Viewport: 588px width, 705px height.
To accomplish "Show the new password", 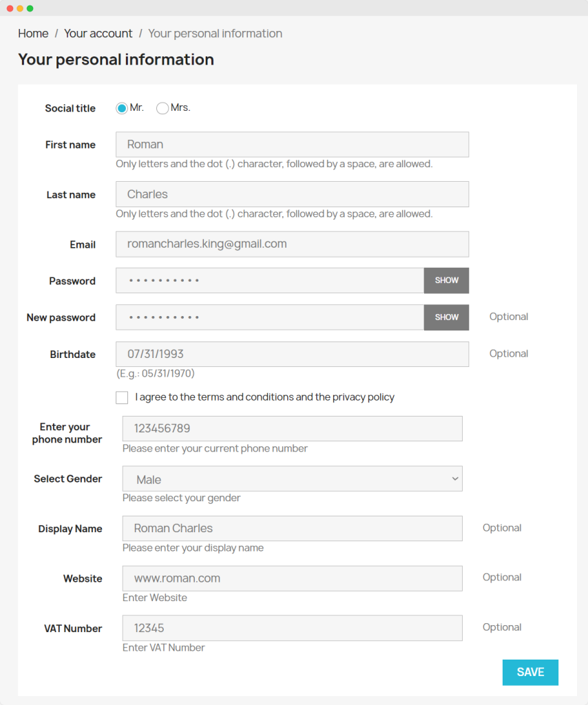I will pyautogui.click(x=446, y=317).
